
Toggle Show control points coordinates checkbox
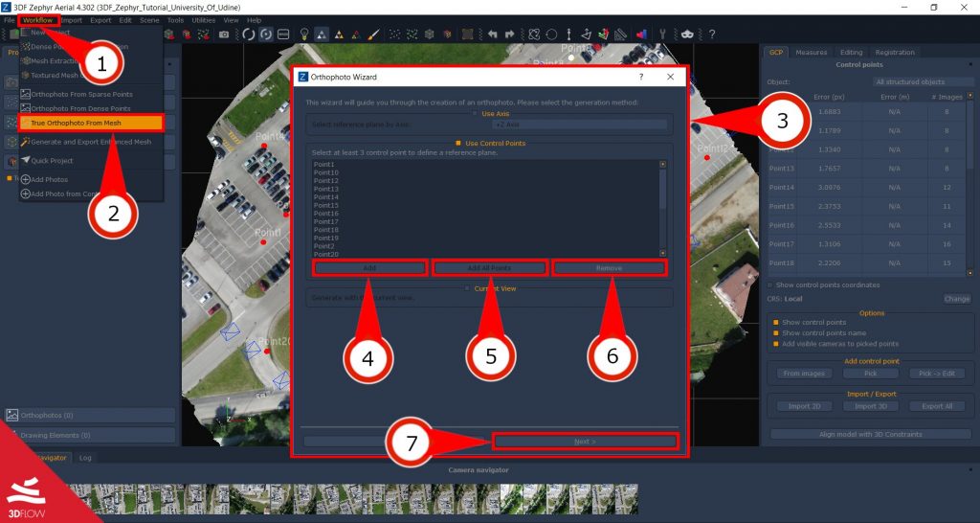(770, 284)
